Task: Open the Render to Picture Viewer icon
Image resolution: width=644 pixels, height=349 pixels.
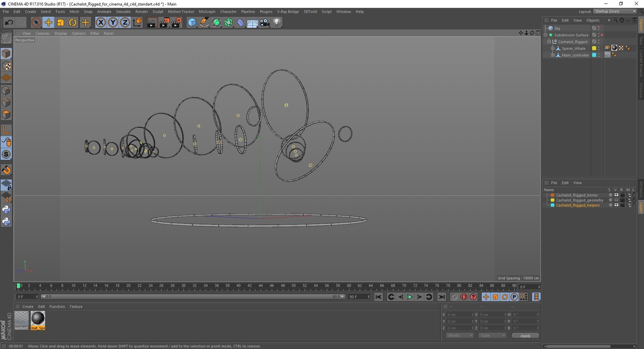Action: pyautogui.click(x=164, y=22)
